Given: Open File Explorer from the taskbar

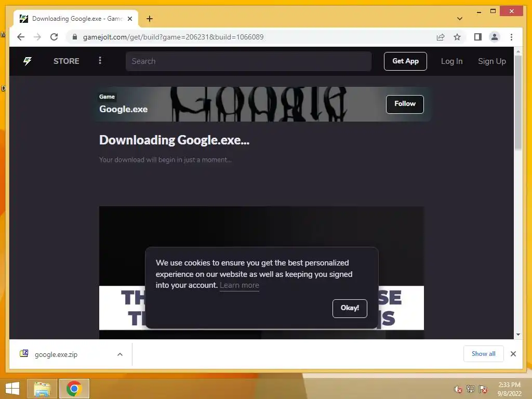Looking at the screenshot, I should point(42,389).
